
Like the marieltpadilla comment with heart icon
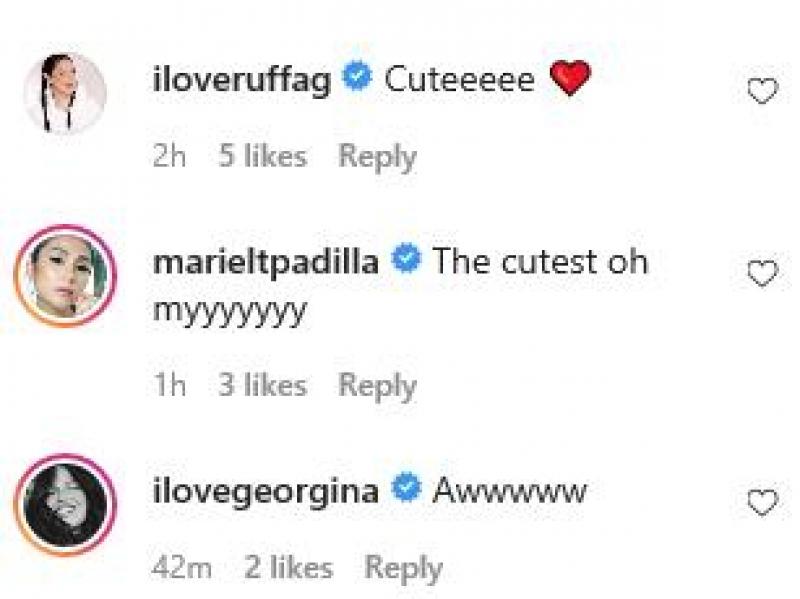[762, 274]
